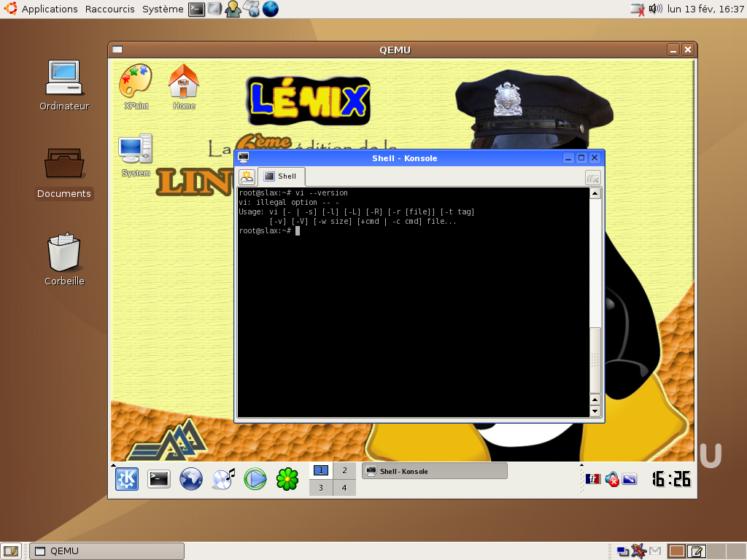Open the QEMU window menu icon
The height and width of the screenshot is (560, 747).
point(117,50)
